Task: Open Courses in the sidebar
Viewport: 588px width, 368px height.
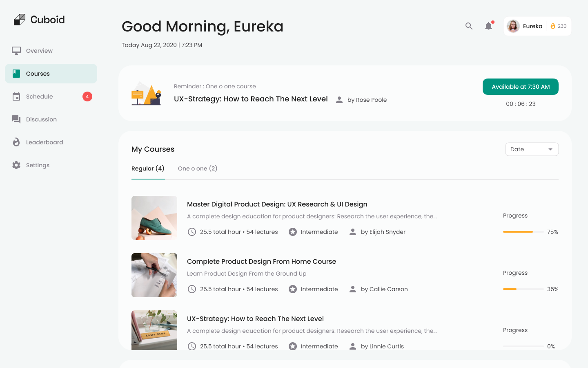Action: click(x=38, y=74)
